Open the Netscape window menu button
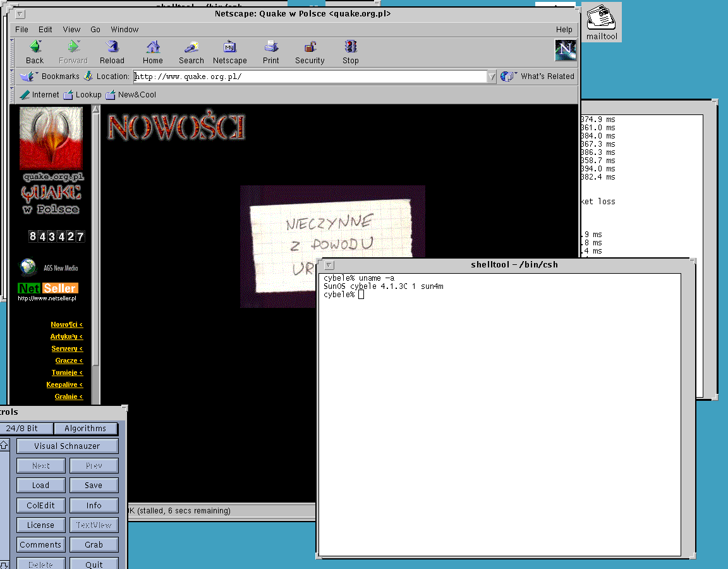728x569 pixels. 20,15
